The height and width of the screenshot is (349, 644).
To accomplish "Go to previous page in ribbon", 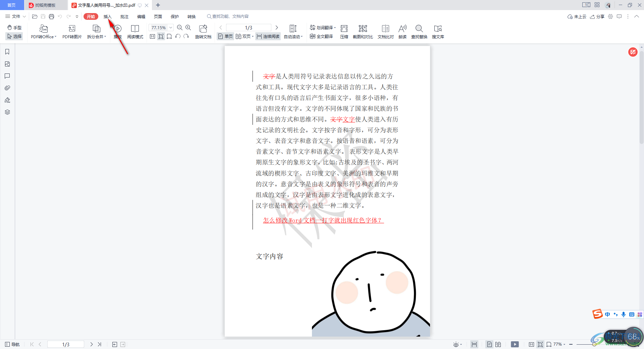I will 221,28.
